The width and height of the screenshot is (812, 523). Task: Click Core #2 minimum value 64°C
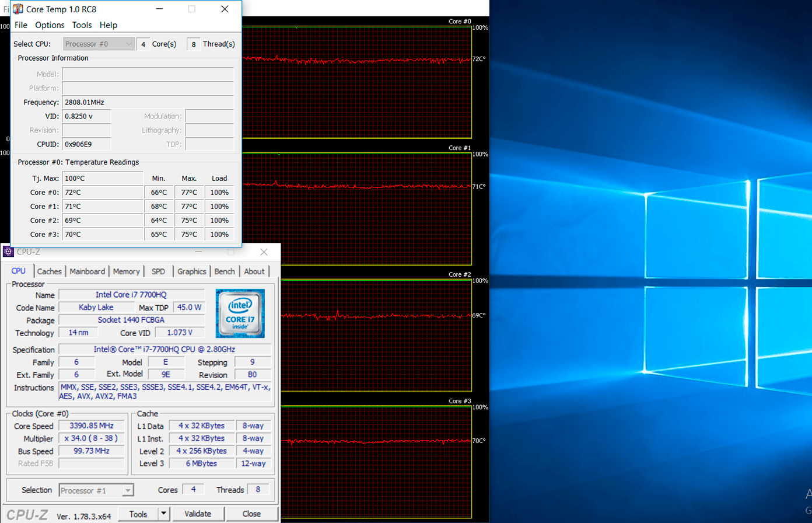(159, 220)
